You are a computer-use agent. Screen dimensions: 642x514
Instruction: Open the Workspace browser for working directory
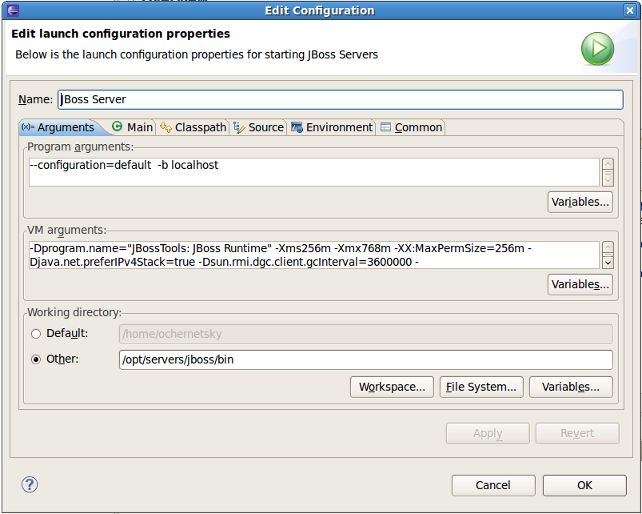pyautogui.click(x=392, y=387)
